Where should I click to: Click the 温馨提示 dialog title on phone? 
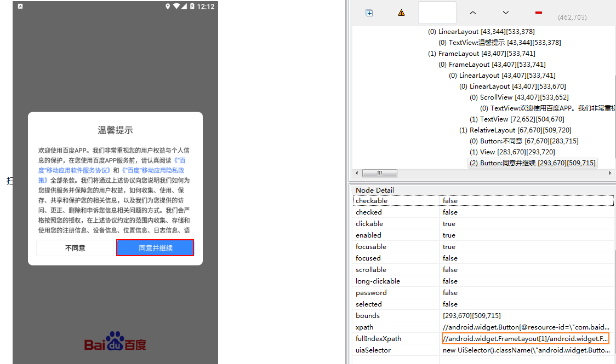[115, 130]
